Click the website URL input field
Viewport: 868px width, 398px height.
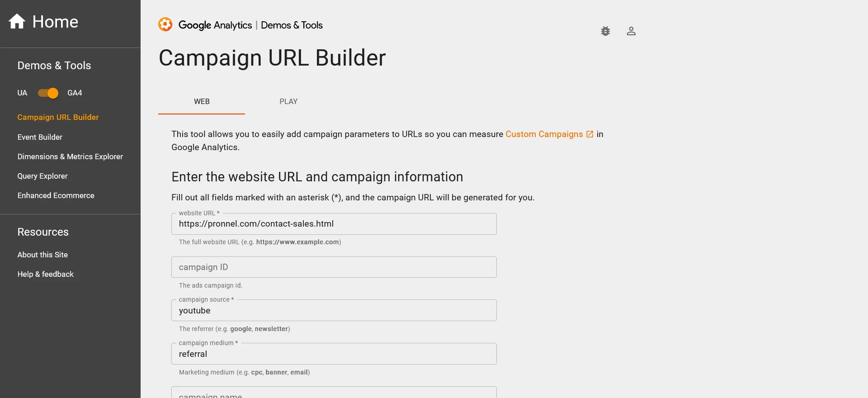tap(334, 224)
